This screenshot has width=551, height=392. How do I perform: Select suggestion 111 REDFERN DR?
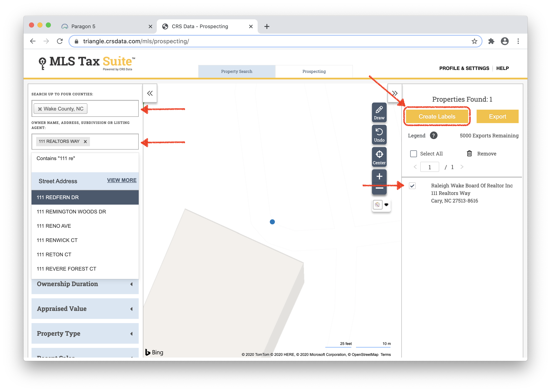[85, 197]
